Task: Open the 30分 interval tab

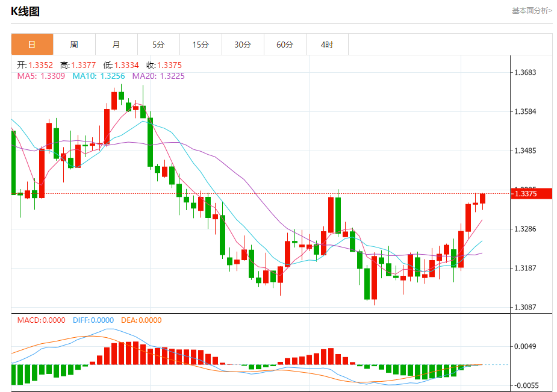Action: click(243, 45)
